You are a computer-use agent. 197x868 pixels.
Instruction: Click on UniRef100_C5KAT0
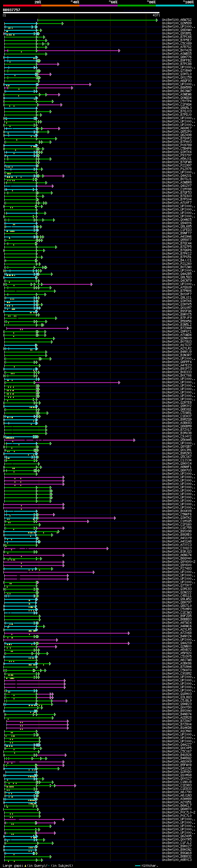[x=177, y=670]
